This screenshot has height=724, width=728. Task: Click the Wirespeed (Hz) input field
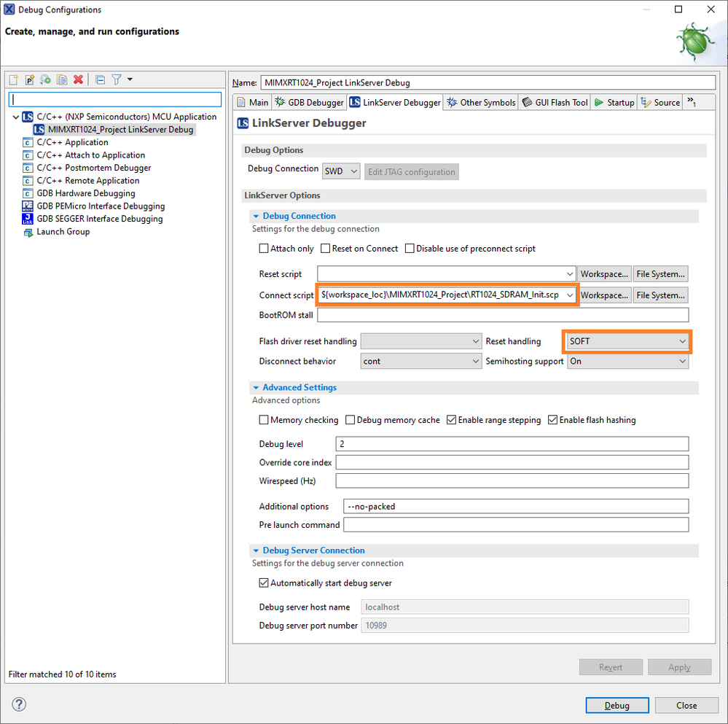(x=512, y=480)
